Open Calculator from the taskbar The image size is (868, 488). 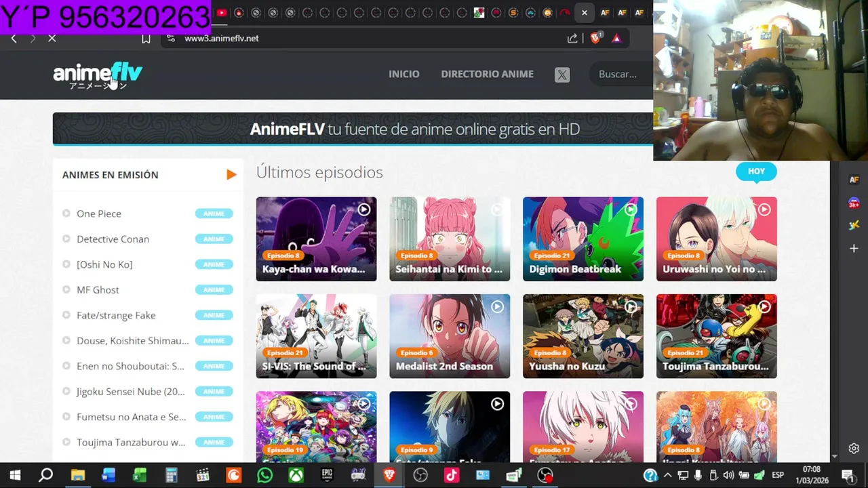(171, 475)
